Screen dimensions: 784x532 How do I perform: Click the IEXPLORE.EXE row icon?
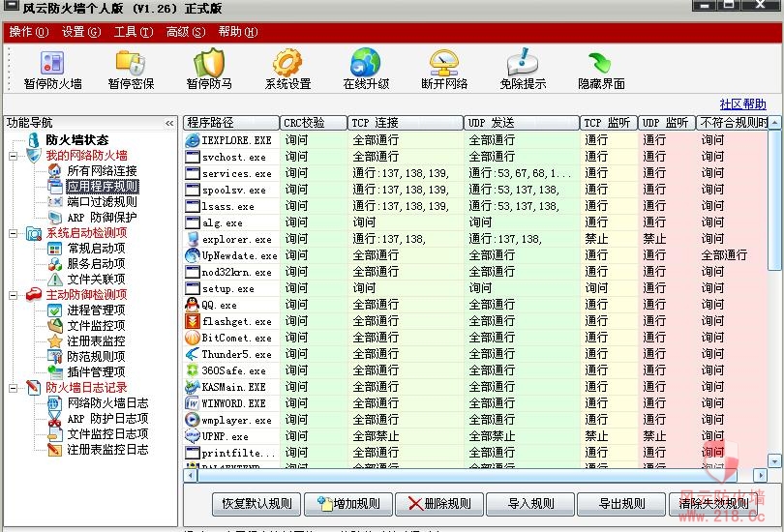point(193,140)
